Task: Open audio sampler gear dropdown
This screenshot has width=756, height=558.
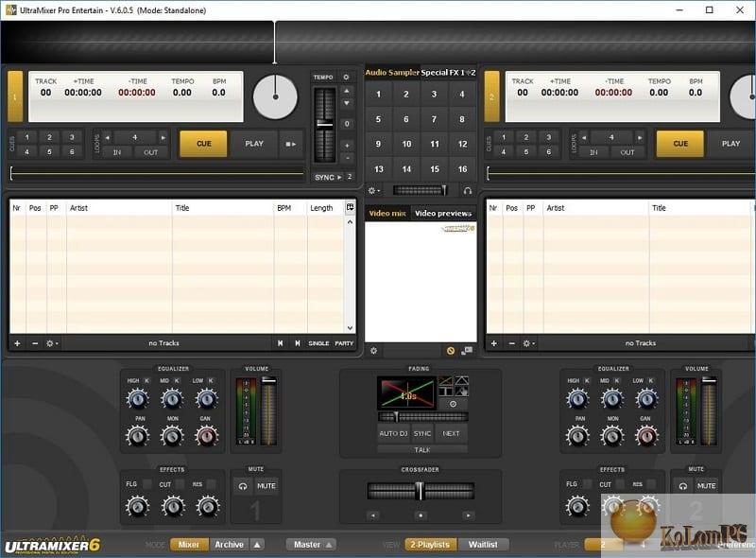Action: coord(374,191)
